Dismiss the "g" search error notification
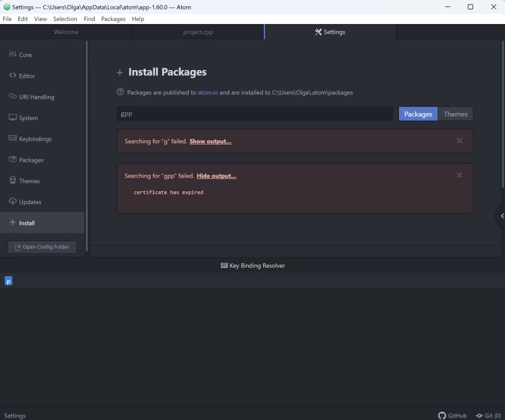 [460, 141]
